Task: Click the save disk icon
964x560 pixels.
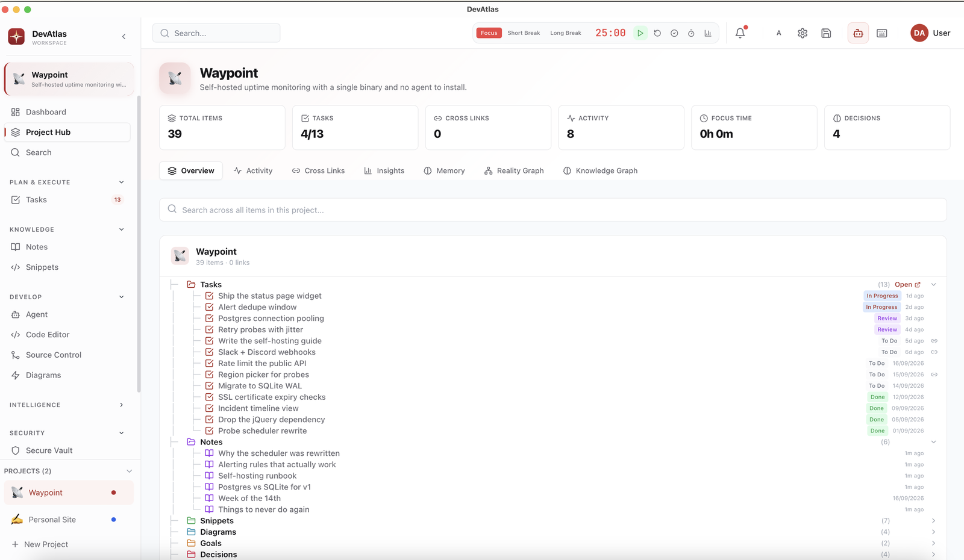Action: [x=826, y=33]
